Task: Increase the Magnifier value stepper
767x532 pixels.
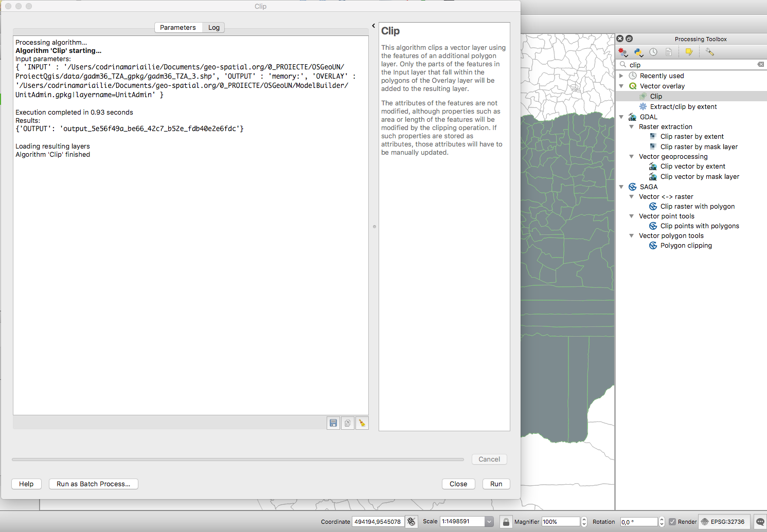Action: 584,519
